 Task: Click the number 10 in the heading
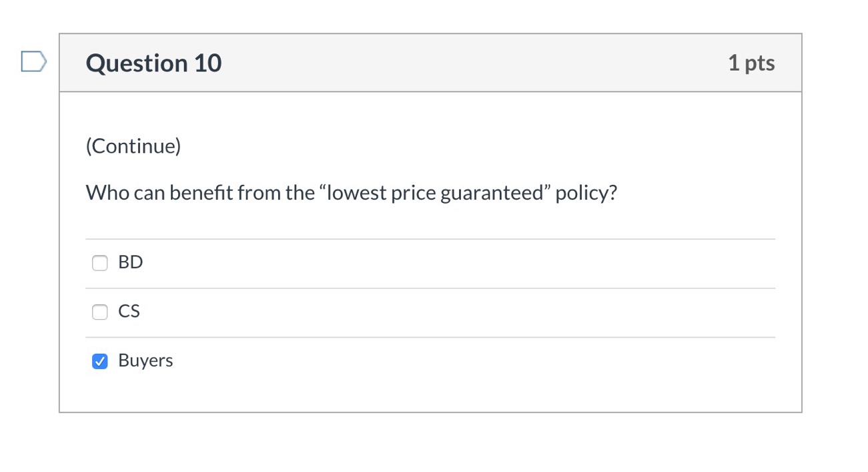pos(208,63)
